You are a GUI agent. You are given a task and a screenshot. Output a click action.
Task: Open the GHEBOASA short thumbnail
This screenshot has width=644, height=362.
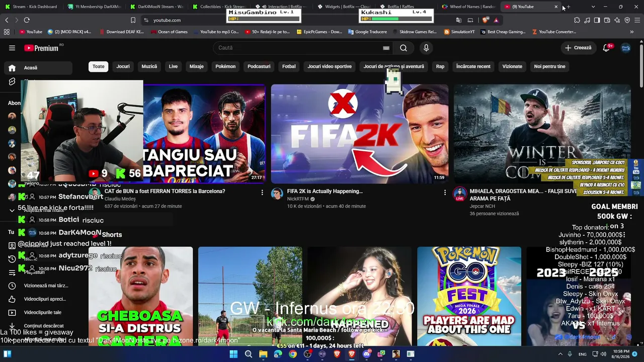[141, 296]
